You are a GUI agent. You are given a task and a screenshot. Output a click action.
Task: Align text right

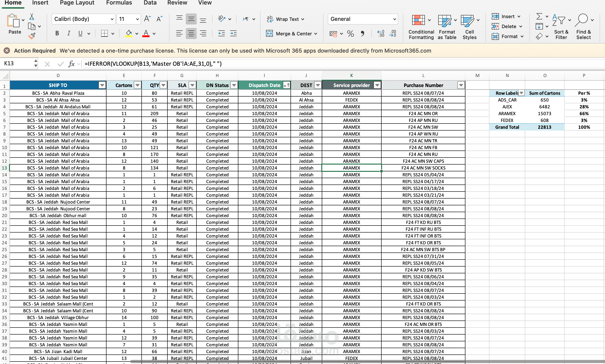point(203,33)
